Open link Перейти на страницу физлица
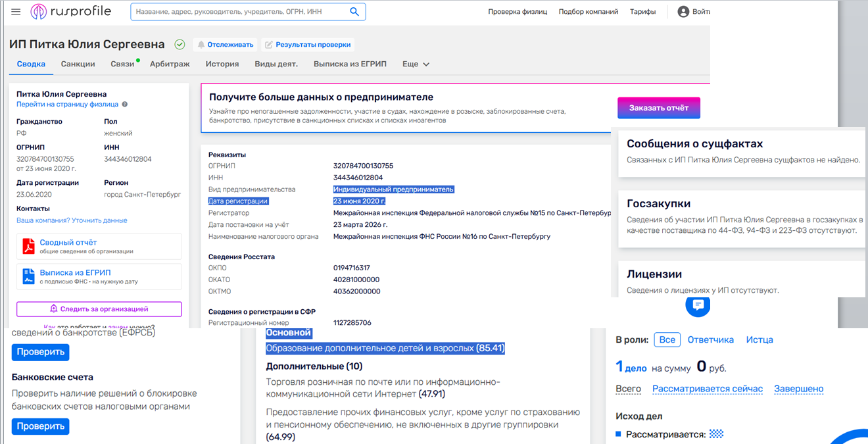Image resolution: width=868 pixels, height=444 pixels. tap(67, 104)
